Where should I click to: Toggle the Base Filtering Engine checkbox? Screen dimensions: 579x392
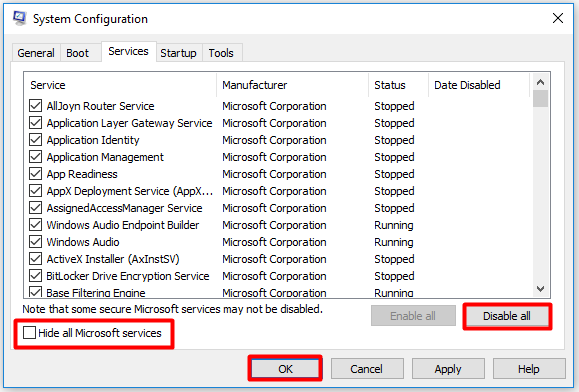[35, 292]
